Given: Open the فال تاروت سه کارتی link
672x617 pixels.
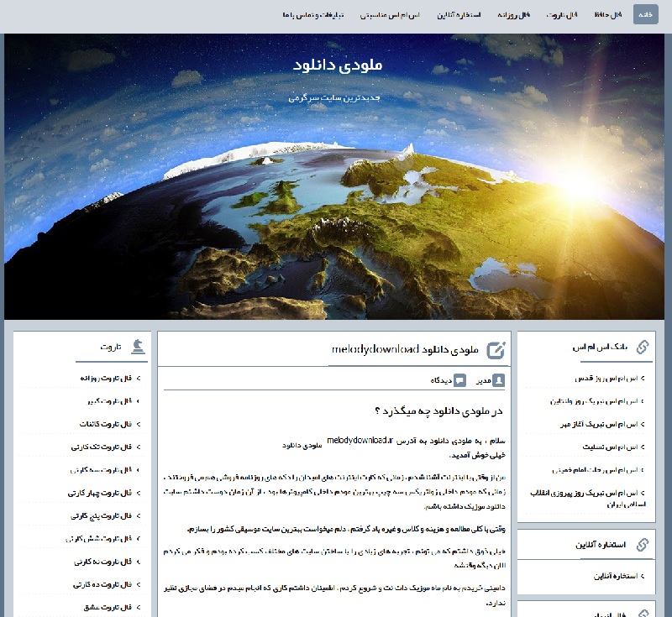Looking at the screenshot, I should coord(101,470).
